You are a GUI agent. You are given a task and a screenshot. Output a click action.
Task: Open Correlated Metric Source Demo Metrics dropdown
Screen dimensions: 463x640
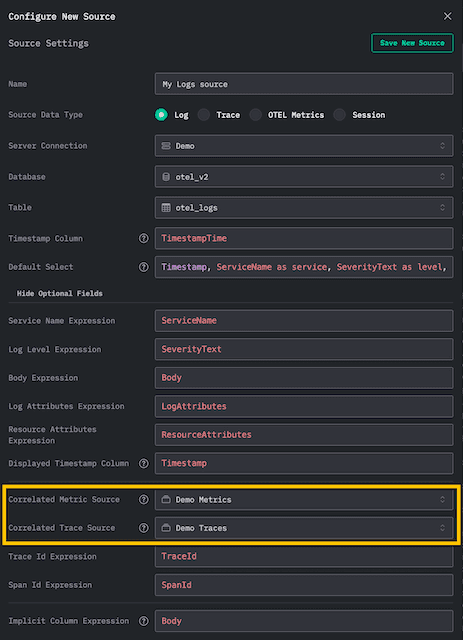[304, 499]
